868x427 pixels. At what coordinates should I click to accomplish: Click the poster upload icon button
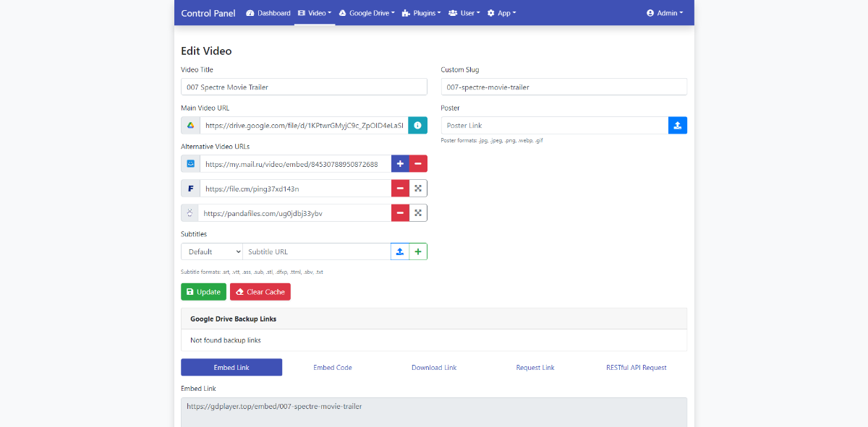click(x=677, y=125)
